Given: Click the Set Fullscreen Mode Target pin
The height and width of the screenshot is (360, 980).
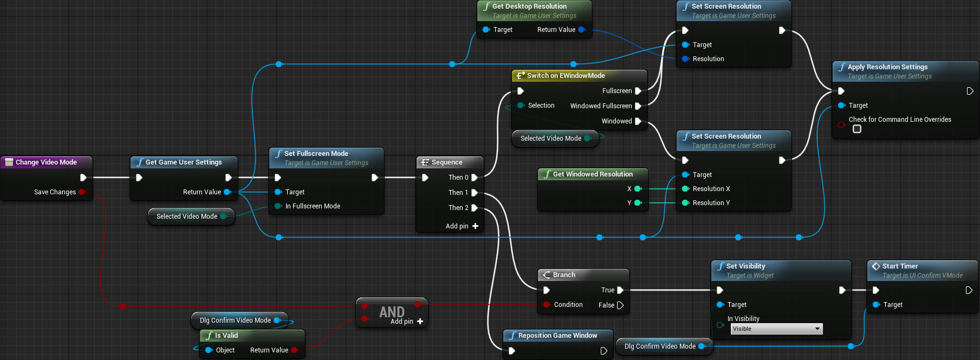Looking at the screenshot, I should pyautogui.click(x=278, y=192).
